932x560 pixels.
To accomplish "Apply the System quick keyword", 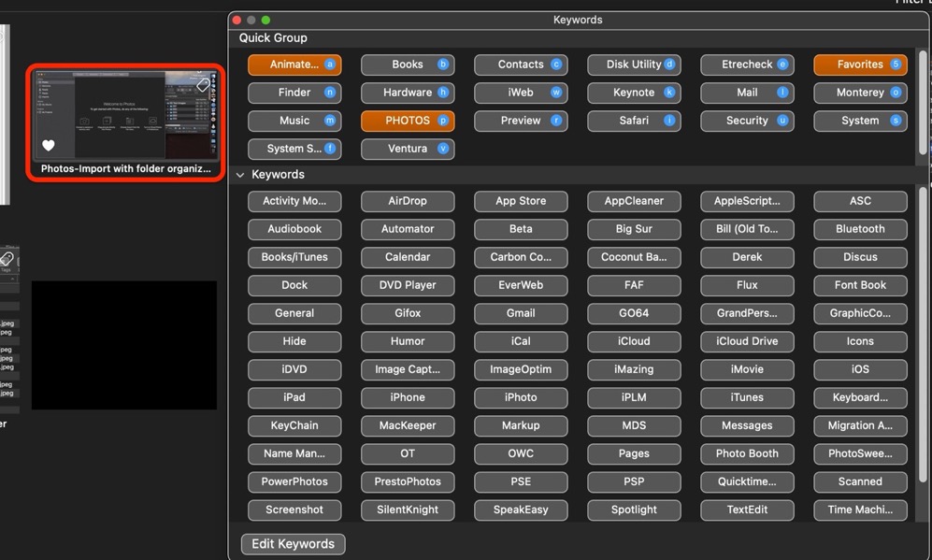I will (860, 121).
